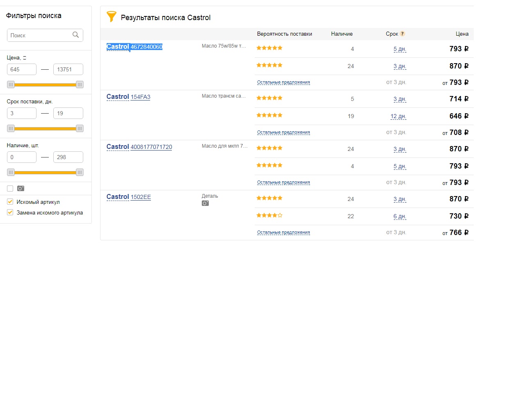Toggle the photo-only checkbox
The image size is (525, 420).
[10, 188]
